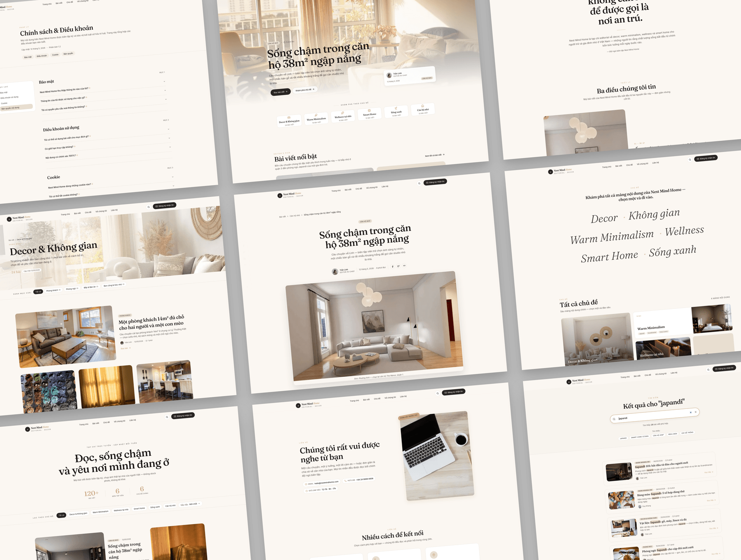
Task: Open the 'Warm Minimalism' italic topic link
Action: [x=612, y=237]
